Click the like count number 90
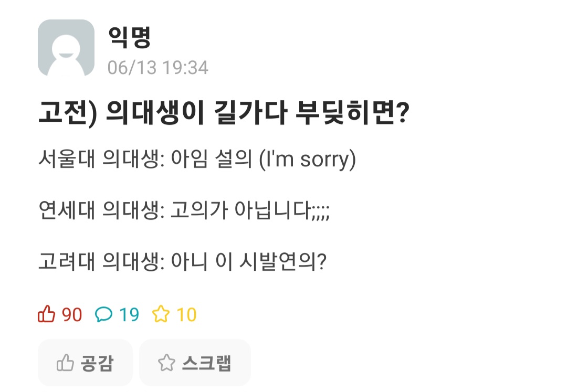The image size is (567, 392). click(x=72, y=314)
